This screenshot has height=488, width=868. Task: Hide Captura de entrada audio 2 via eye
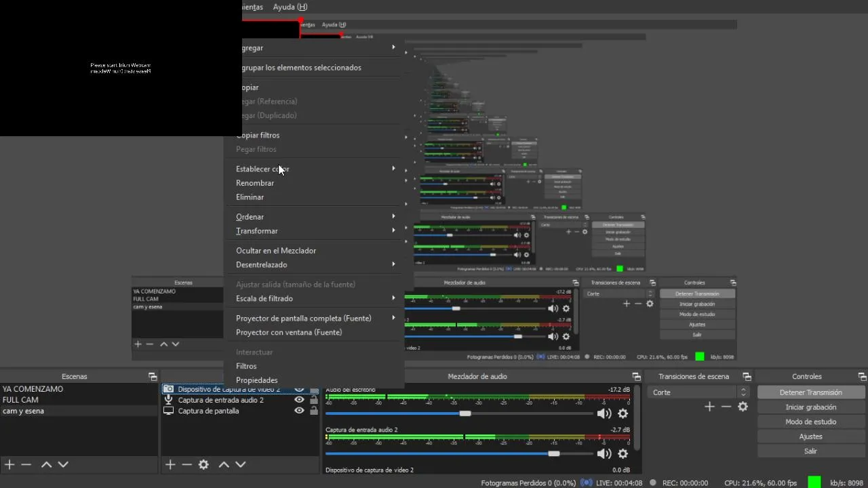point(299,400)
